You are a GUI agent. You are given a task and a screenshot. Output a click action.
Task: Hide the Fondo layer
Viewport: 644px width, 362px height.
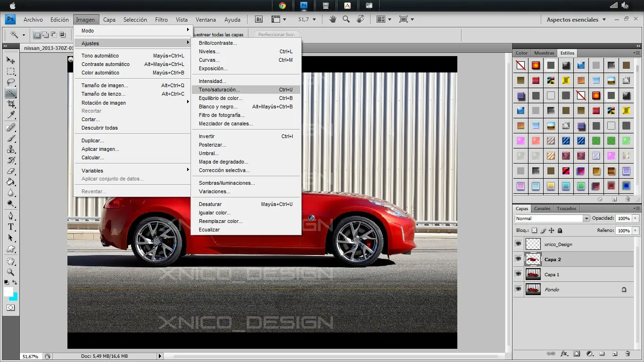[519, 289]
